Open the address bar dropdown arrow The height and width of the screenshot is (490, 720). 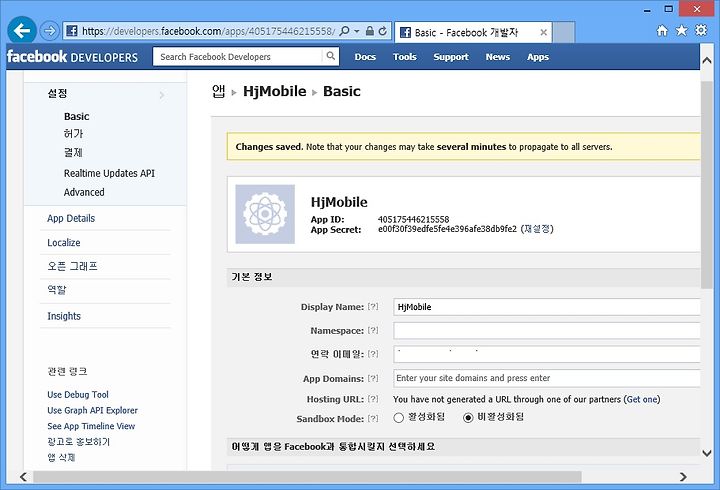357,31
